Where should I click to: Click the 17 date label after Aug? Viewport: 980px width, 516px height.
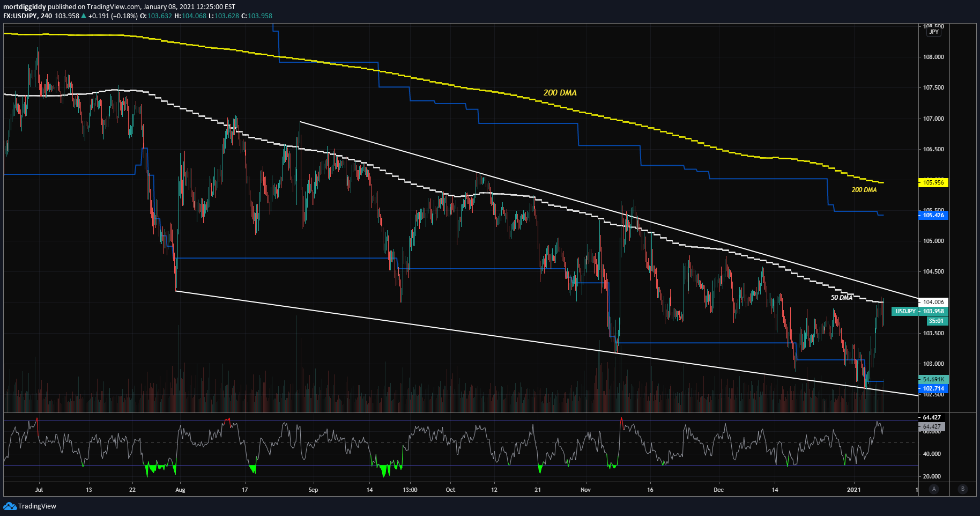click(245, 490)
